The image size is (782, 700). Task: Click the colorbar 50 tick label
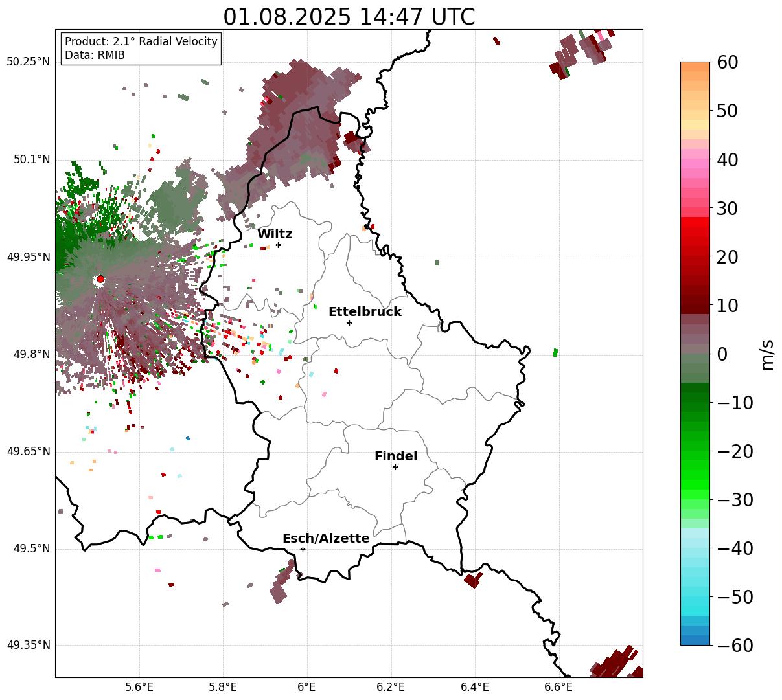(727, 111)
